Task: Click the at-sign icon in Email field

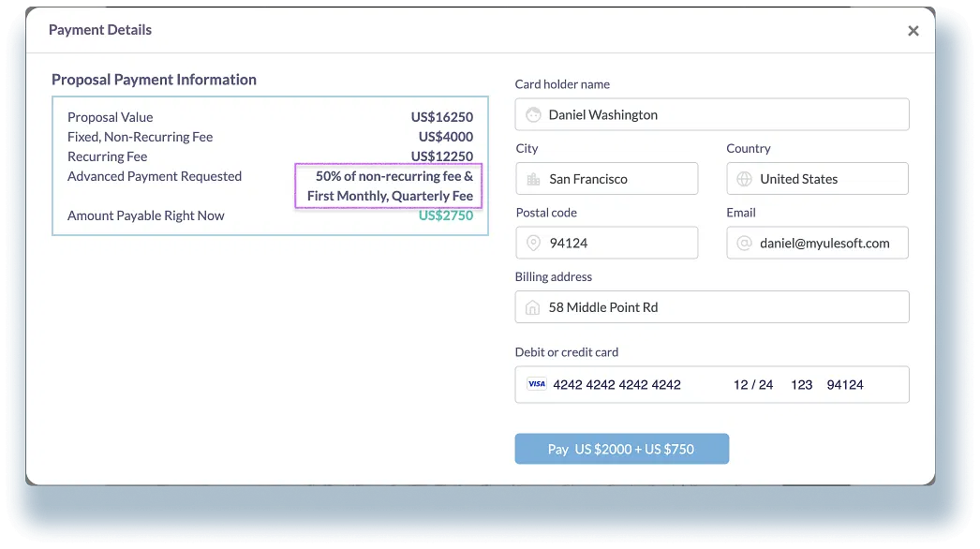Action: click(x=744, y=244)
